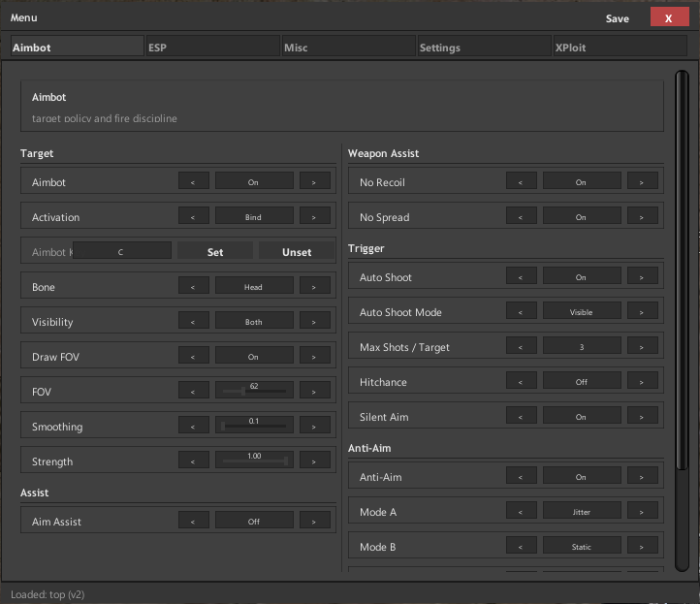Image resolution: width=700 pixels, height=604 pixels.
Task: Decrease Strength with its left arrow
Action: (193, 461)
